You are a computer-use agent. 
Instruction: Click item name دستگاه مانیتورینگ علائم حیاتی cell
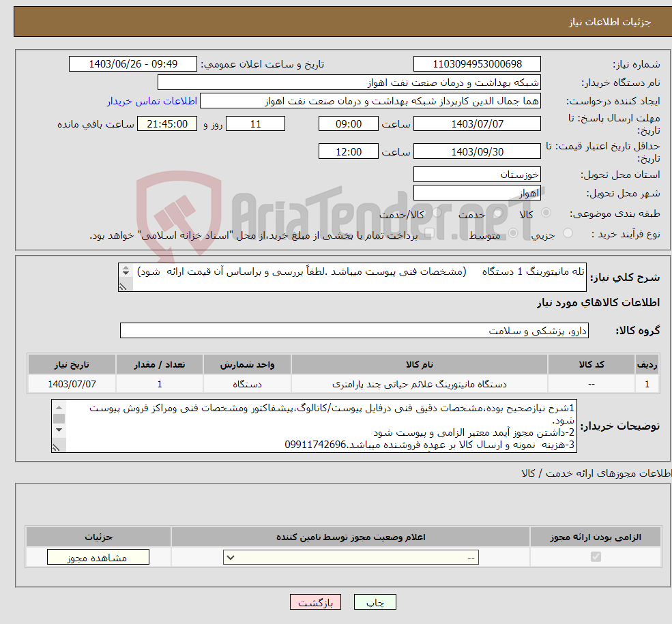419,384
